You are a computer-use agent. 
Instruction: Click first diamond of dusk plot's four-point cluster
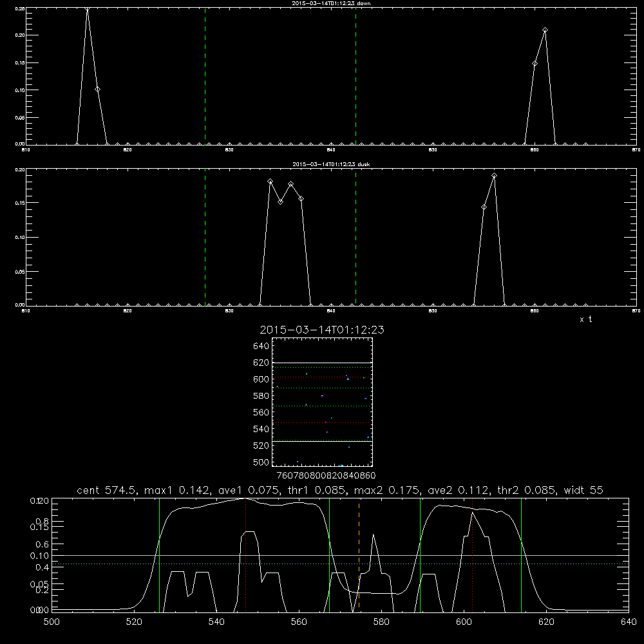point(270,181)
